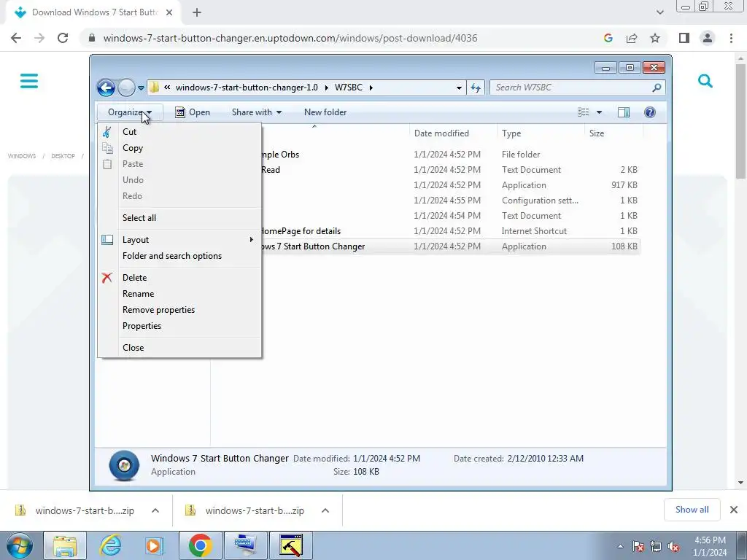Select the Configuration settings file row
The height and width of the screenshot is (560, 747).
pyautogui.click(x=450, y=201)
